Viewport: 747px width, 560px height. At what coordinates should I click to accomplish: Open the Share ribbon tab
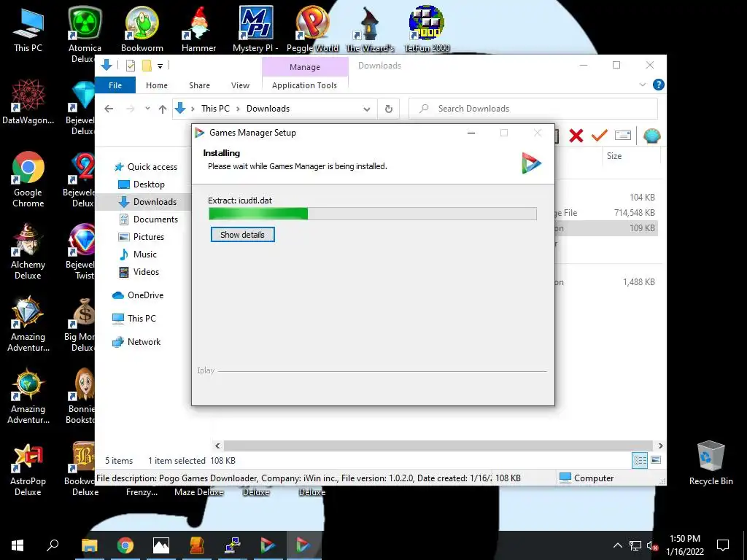[x=199, y=85]
